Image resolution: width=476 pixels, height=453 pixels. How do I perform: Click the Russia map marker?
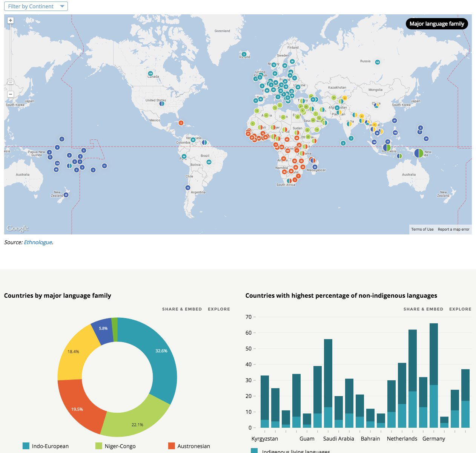tap(378, 62)
